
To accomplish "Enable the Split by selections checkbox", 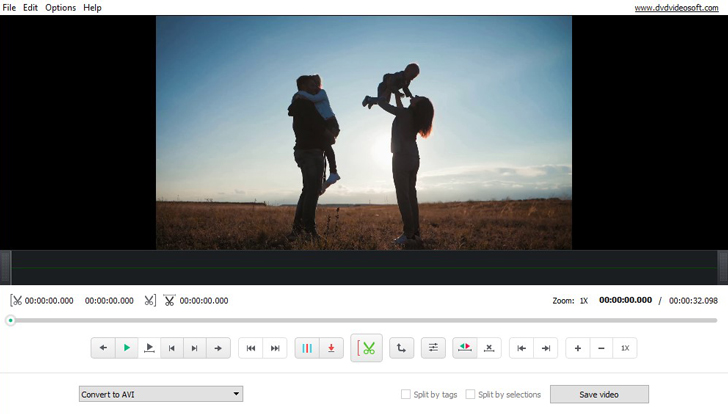I will point(471,394).
